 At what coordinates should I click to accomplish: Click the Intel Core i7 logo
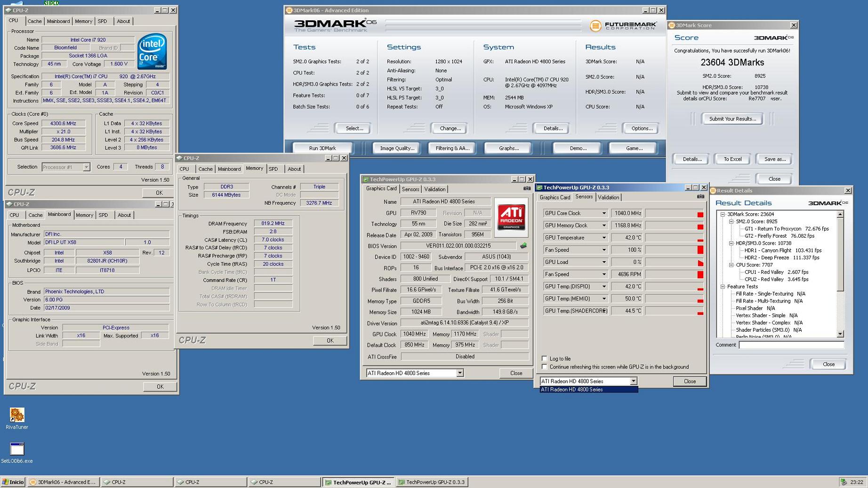152,52
